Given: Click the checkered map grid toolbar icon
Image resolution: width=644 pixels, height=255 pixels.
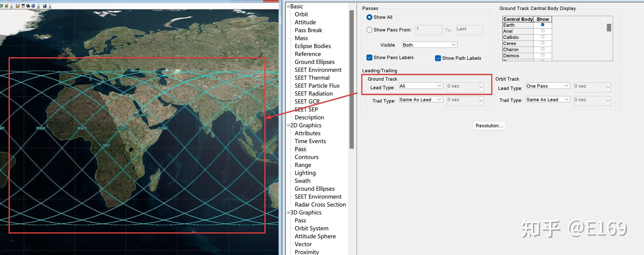Looking at the screenshot, I should pyautogui.click(x=28, y=6).
